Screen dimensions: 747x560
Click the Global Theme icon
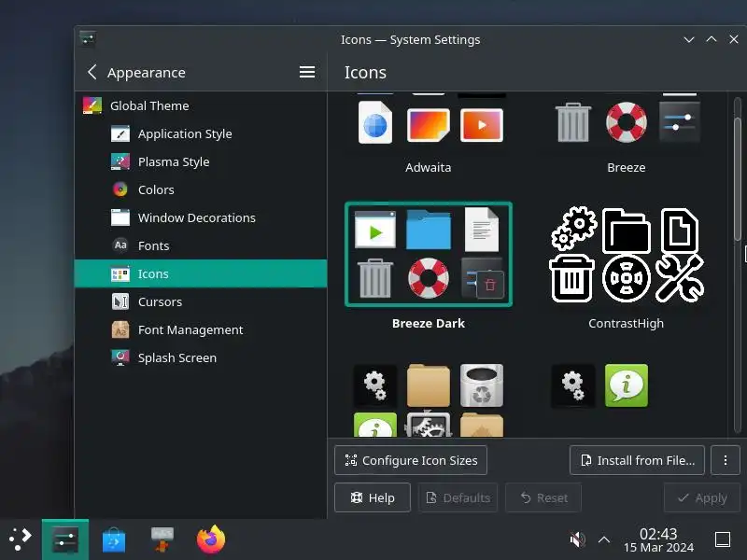pos(92,105)
